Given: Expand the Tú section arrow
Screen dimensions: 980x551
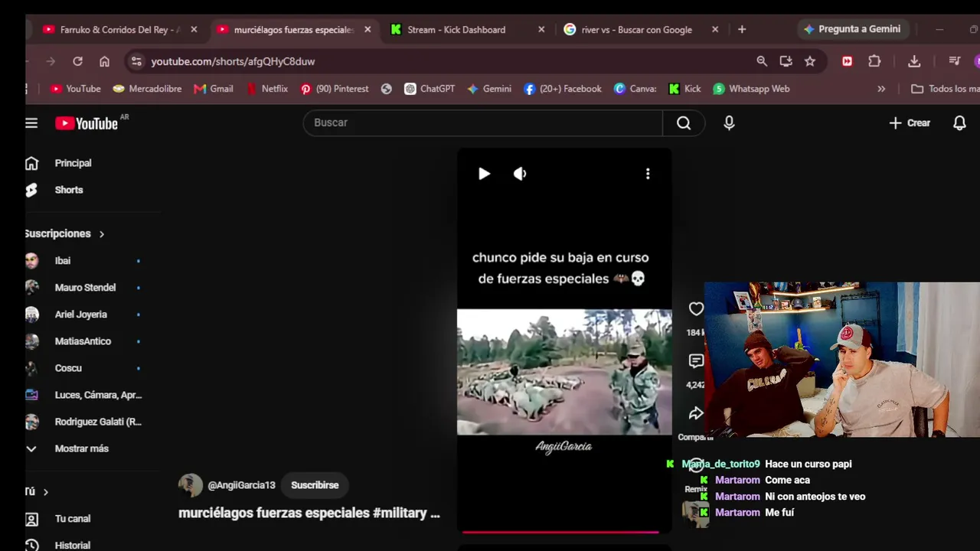Looking at the screenshot, I should pos(45,492).
